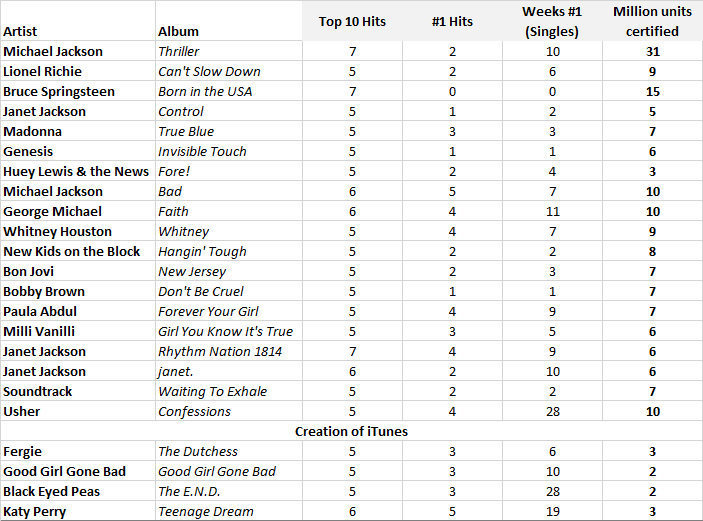Select the Fergie artist cell
The height and width of the screenshot is (521, 703).
pos(78,451)
